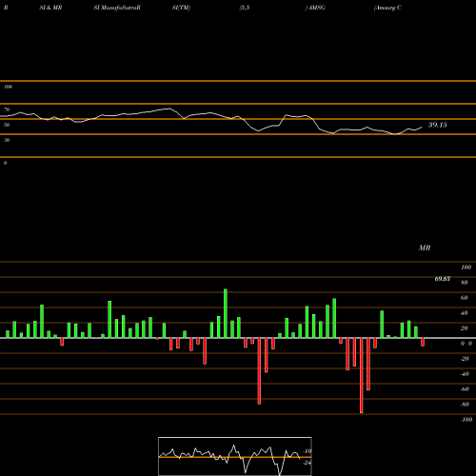Viewport: 476px width, 476px height.
Task: Click the '60' MR axis label
Action: pos(465,298)
